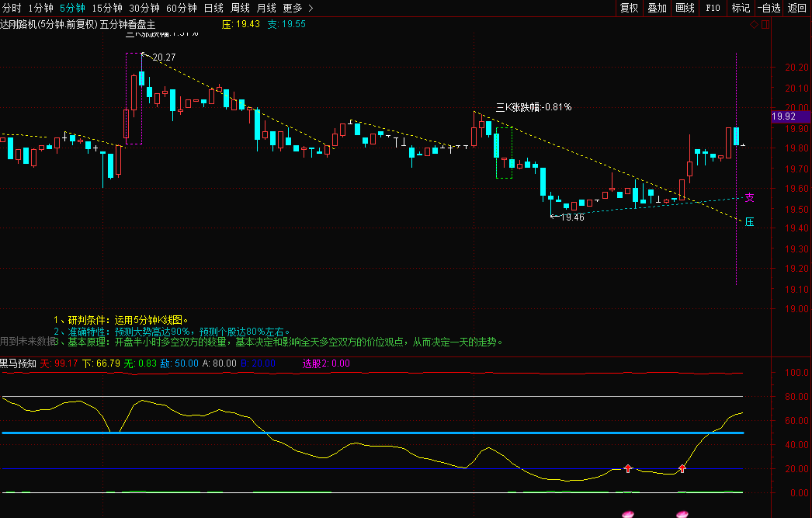Screen dimensions: 812x518
Task: Open the 周线 weekly chart
Action: point(240,8)
